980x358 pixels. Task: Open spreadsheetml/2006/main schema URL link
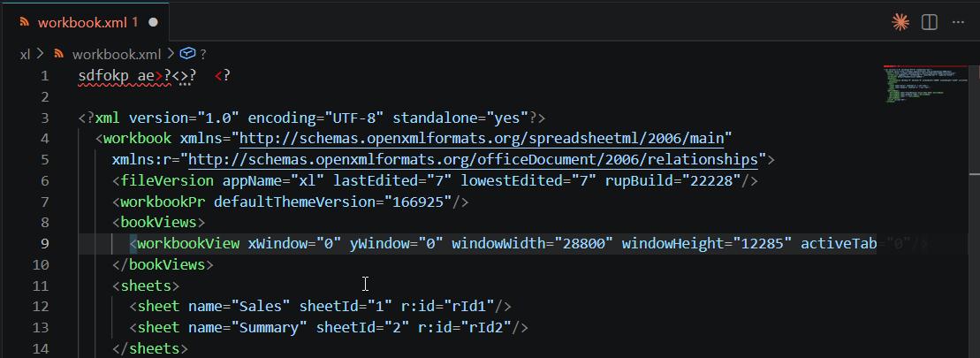[482, 138]
